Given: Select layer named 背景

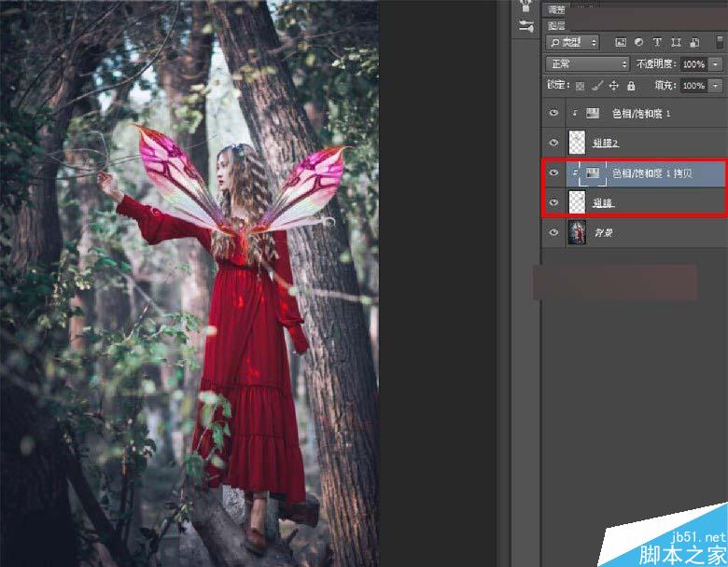Looking at the screenshot, I should click(603, 232).
